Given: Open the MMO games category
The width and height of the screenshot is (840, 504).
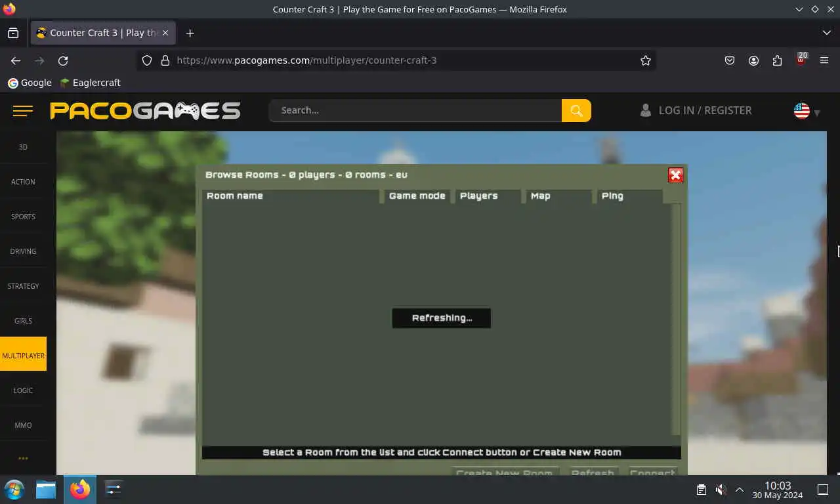Looking at the screenshot, I should (x=23, y=425).
